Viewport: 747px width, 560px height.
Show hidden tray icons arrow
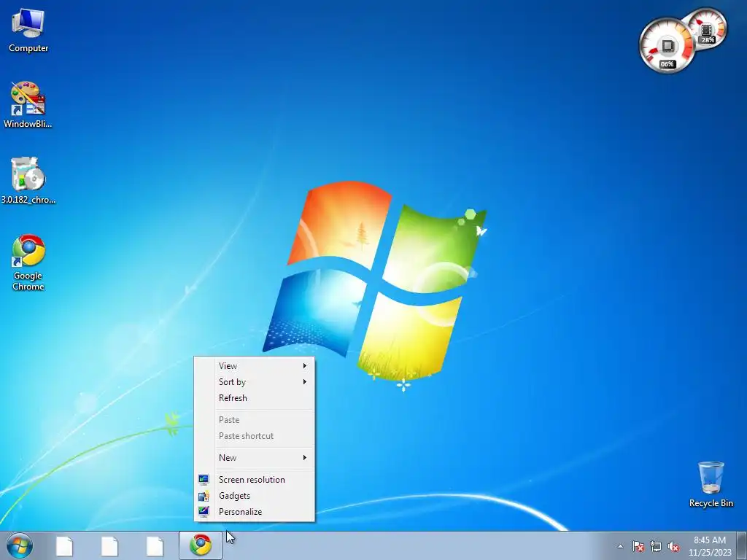(x=620, y=546)
